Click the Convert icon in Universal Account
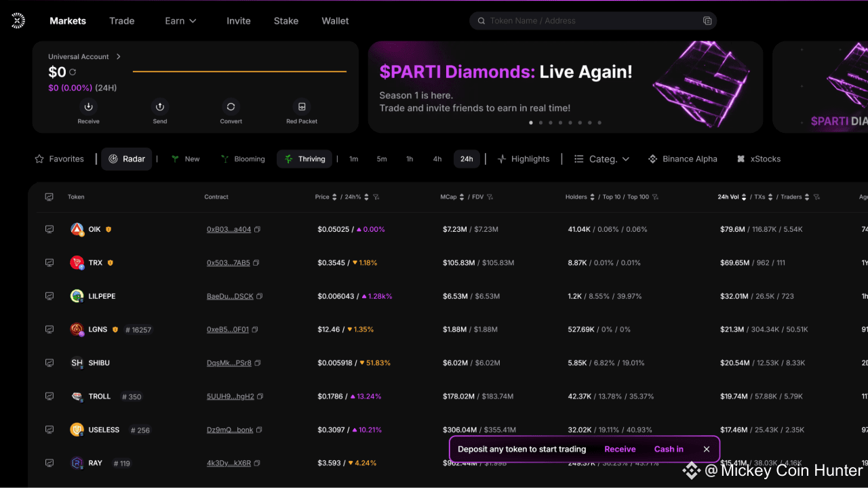Viewport: 868px width, 488px height. 231,106
